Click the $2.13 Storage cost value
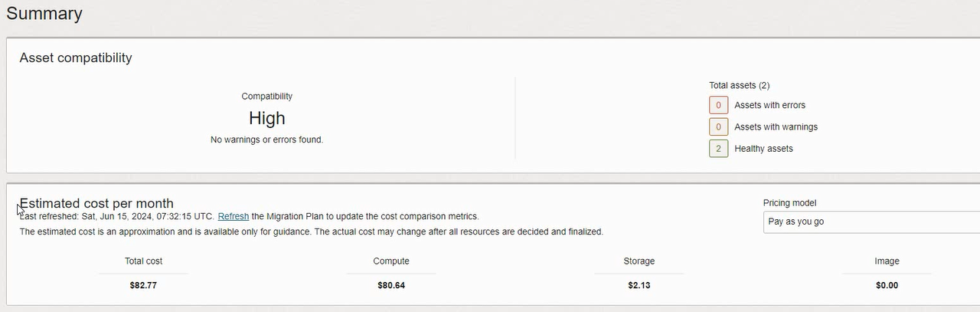 pyautogui.click(x=639, y=285)
